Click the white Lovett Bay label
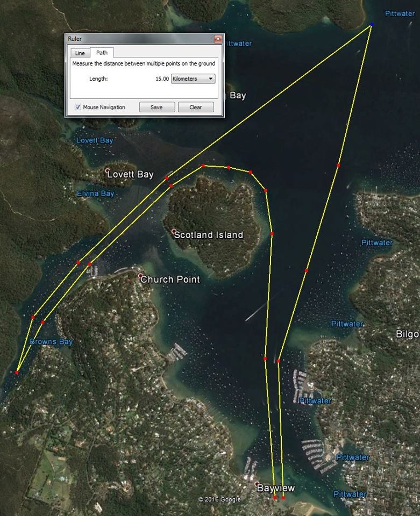420x516 pixels. (131, 174)
